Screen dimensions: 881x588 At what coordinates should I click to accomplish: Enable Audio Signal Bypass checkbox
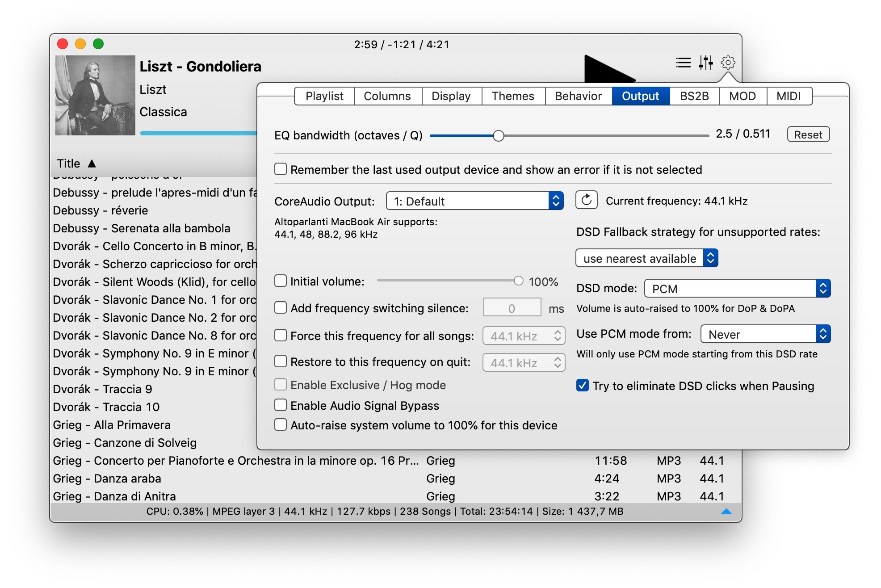[281, 405]
